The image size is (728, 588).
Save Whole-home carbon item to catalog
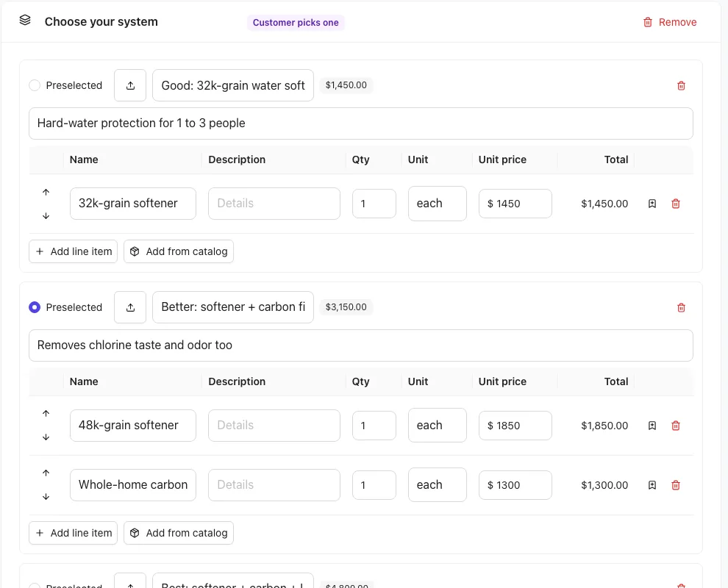tap(652, 485)
